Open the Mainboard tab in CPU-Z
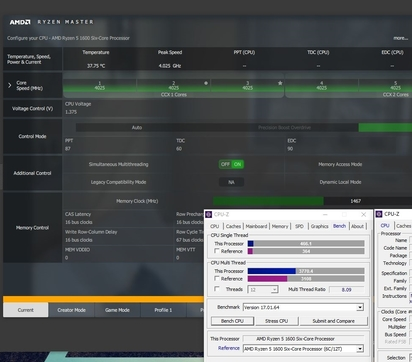This screenshot has height=362, width=412. pos(256,226)
